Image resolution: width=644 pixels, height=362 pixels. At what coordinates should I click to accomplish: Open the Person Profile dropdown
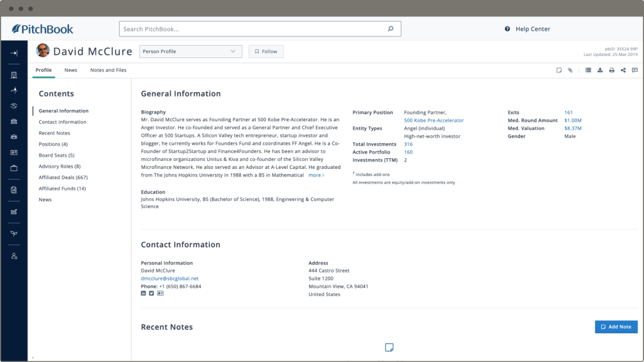191,51
